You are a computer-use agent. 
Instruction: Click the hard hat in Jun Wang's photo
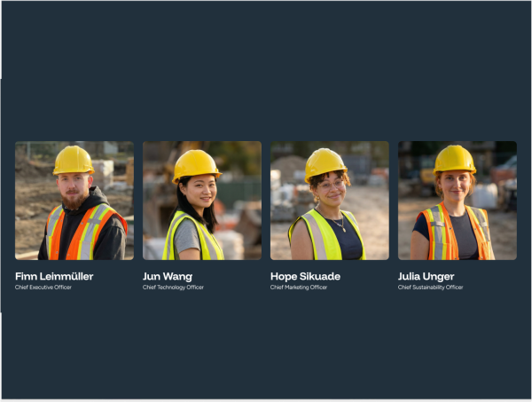(x=196, y=165)
